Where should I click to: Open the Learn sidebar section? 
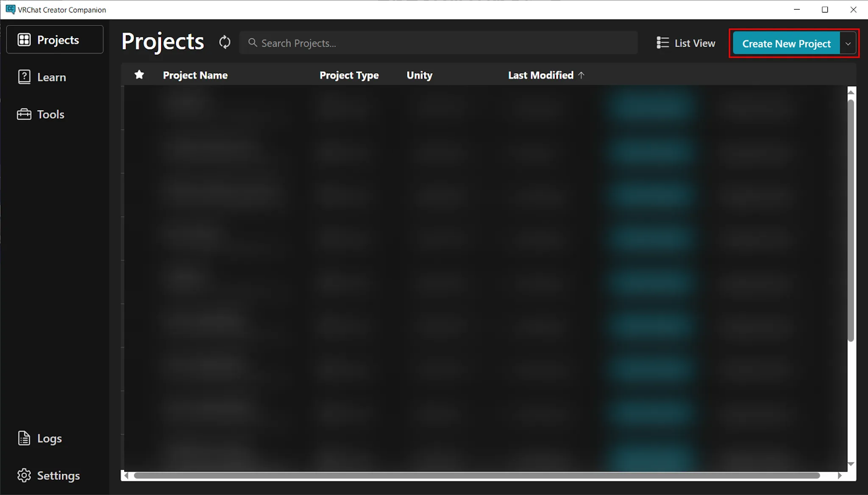point(42,77)
